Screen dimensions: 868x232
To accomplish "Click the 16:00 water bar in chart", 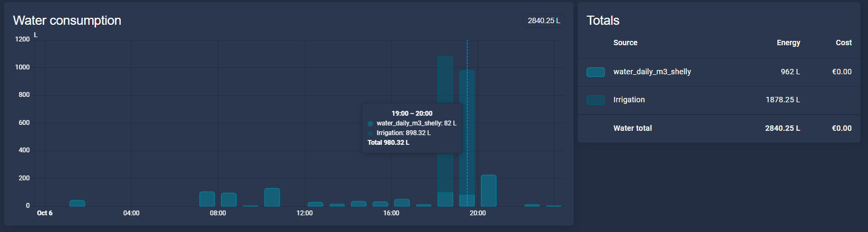I will pyautogui.click(x=402, y=203).
